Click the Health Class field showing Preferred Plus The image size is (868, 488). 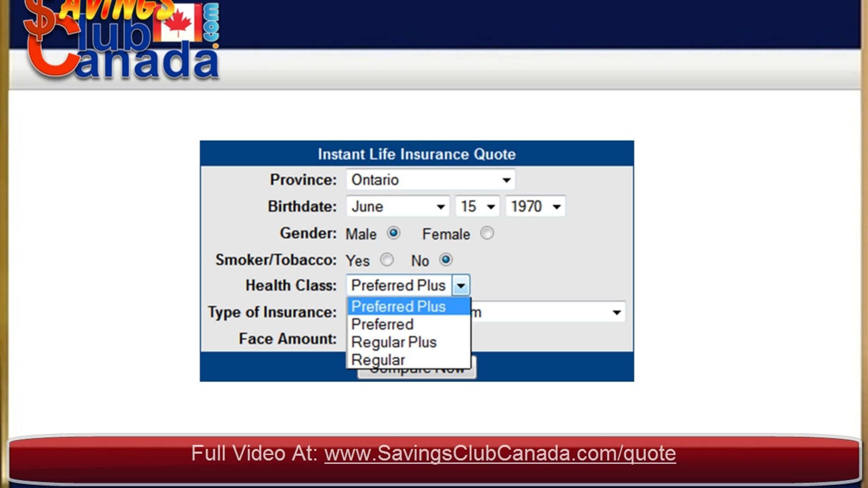[399, 286]
